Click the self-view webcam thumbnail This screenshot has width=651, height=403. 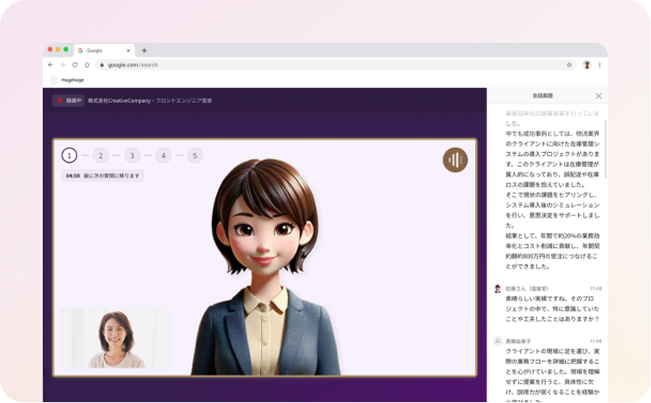[116, 340]
